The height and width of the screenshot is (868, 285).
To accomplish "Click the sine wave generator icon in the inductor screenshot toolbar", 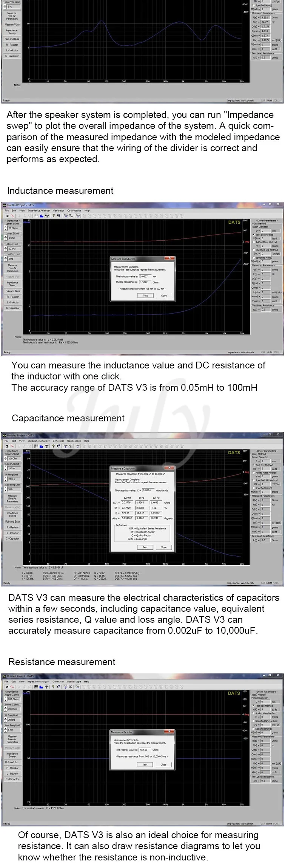I will pos(12,216).
